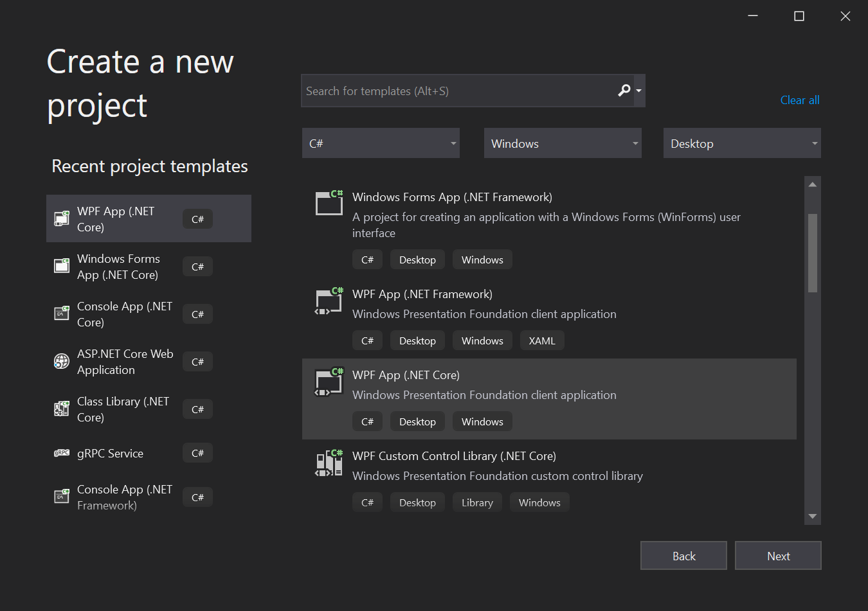This screenshot has width=868, height=611.
Task: Select WPF App (.NET Framework) template title
Action: tap(422, 294)
